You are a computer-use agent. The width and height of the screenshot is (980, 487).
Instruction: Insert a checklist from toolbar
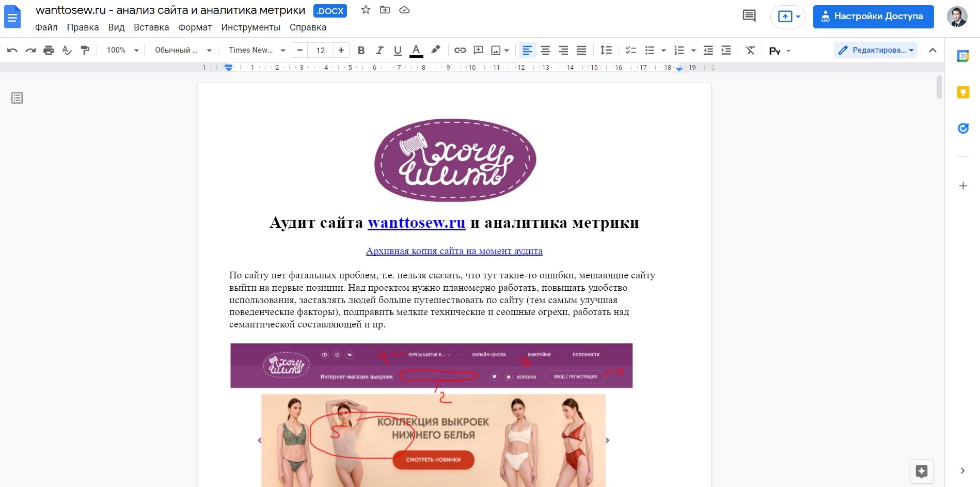coord(630,50)
